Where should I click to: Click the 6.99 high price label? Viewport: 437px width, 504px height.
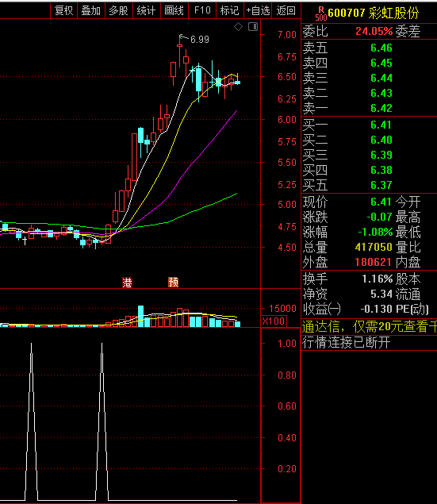pyautogui.click(x=200, y=40)
